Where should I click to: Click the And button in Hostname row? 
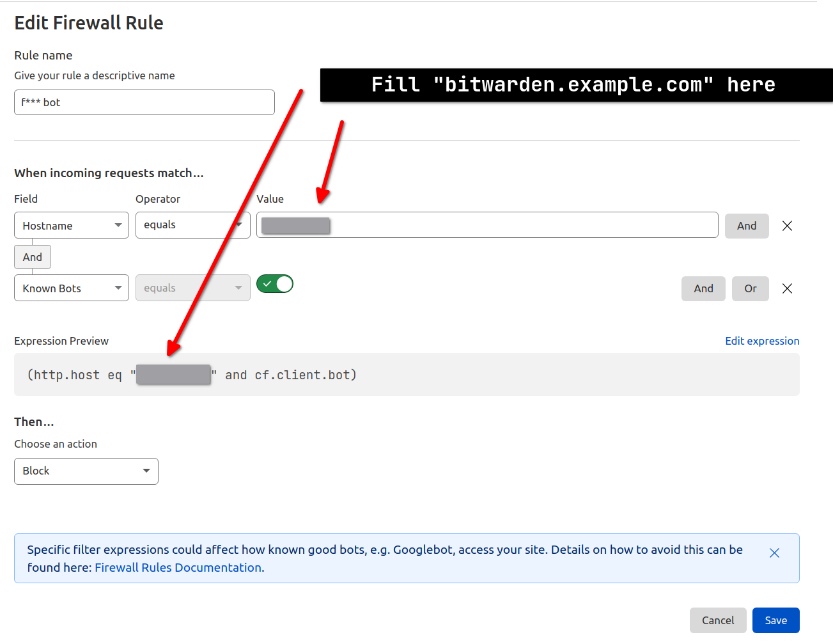(746, 226)
